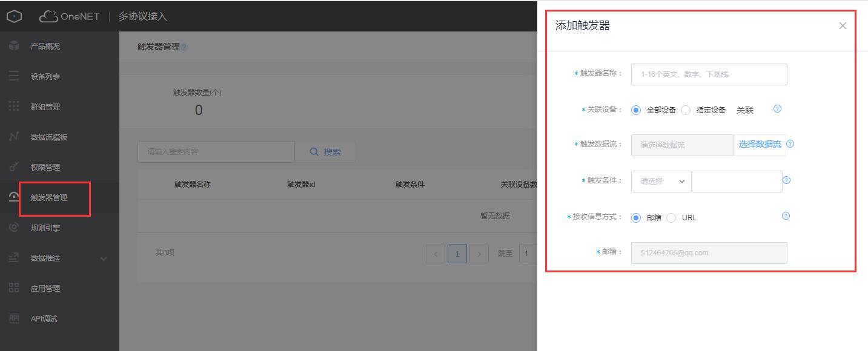Close the 添加触发器 panel

tap(843, 26)
